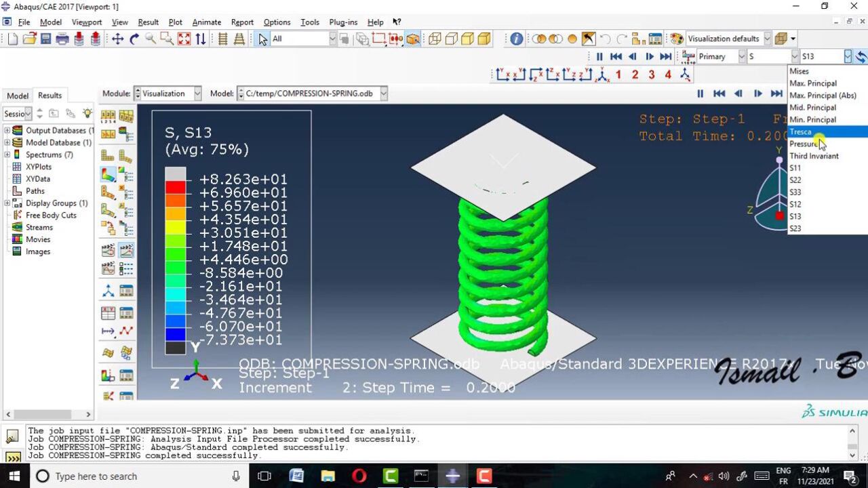Open the Plug-ins menu
868x488 pixels.
pyautogui.click(x=343, y=22)
